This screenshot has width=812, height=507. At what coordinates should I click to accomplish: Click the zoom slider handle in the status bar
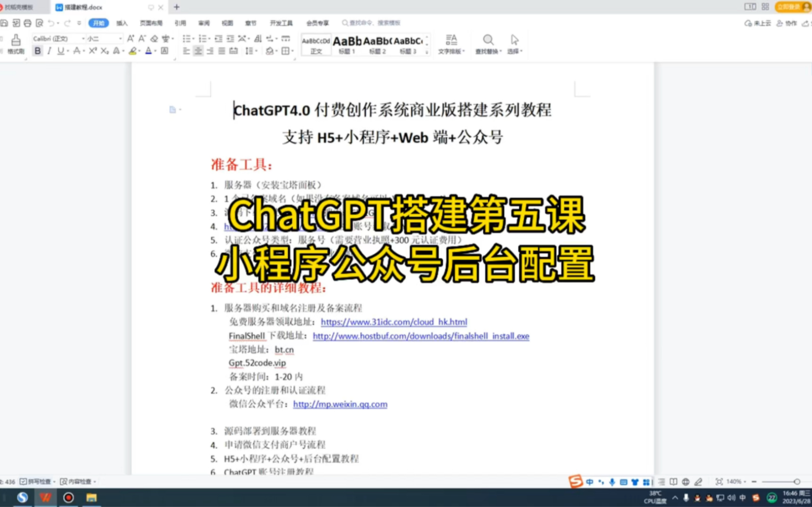tap(797, 481)
